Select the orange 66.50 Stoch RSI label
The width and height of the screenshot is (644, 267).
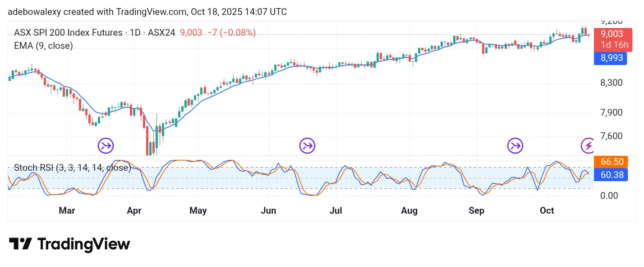[610, 162]
